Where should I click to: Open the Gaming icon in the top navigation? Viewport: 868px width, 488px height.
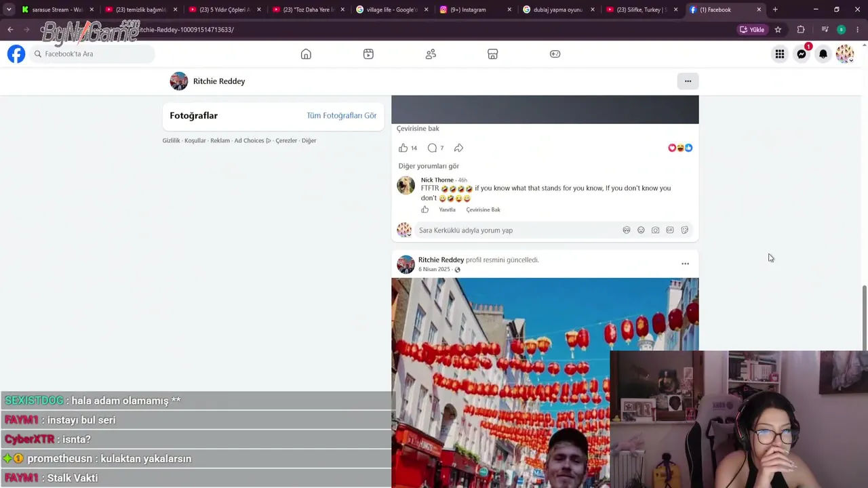(x=555, y=54)
